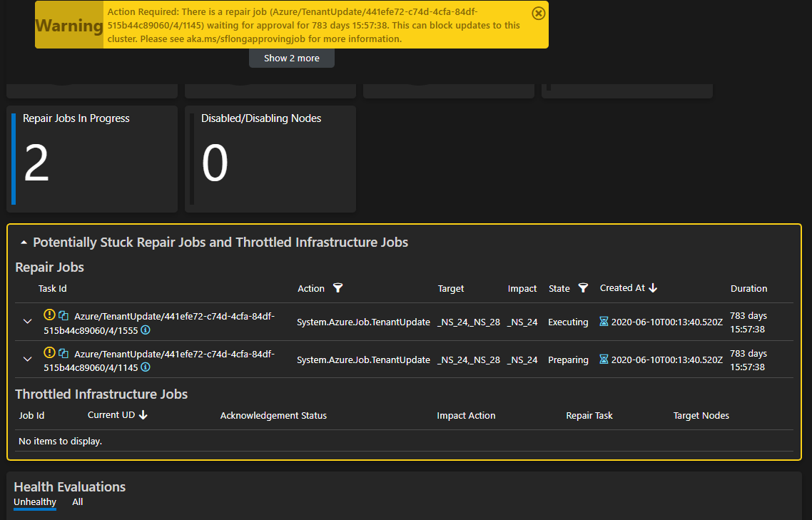
Task: Open the Disabled/Disabling Nodes tile
Action: coord(270,159)
